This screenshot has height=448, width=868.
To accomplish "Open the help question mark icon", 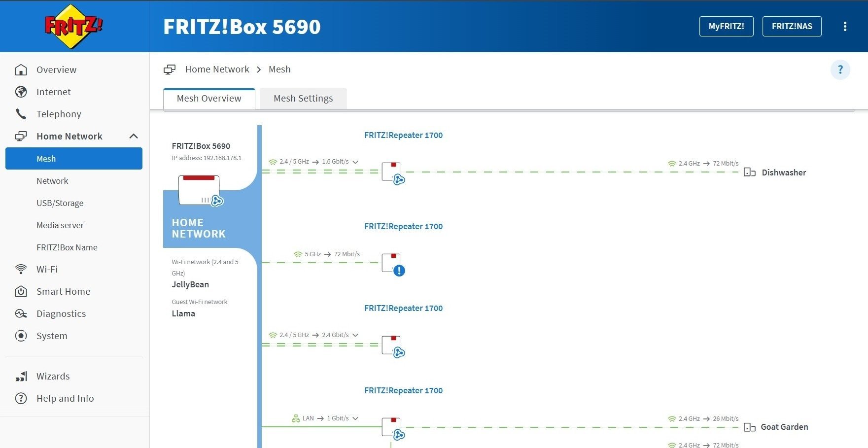I will point(840,69).
